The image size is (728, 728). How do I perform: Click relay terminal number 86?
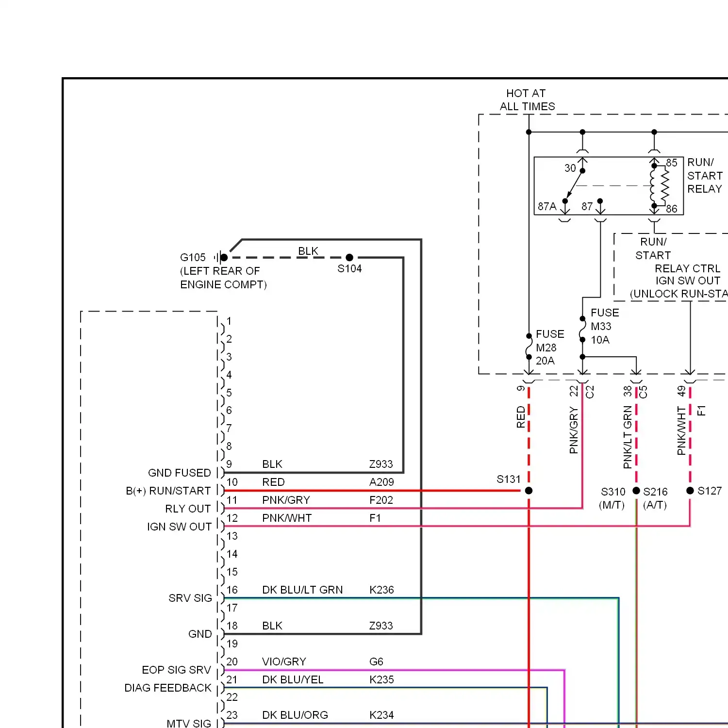(x=671, y=209)
